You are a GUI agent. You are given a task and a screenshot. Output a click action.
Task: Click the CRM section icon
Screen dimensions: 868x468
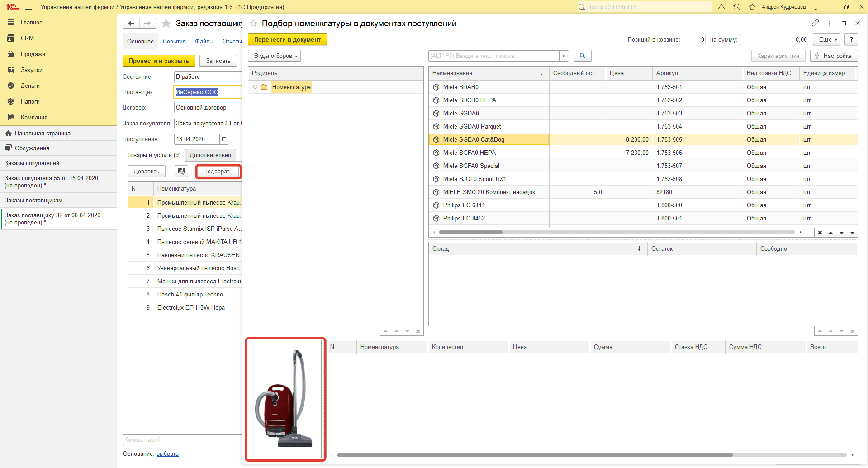[x=11, y=38]
